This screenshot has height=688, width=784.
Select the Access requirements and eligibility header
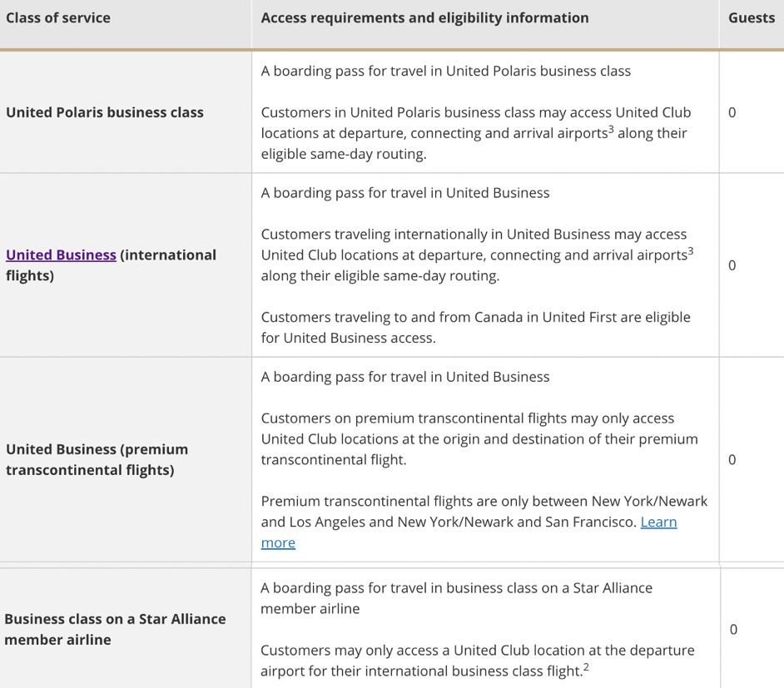tap(424, 18)
